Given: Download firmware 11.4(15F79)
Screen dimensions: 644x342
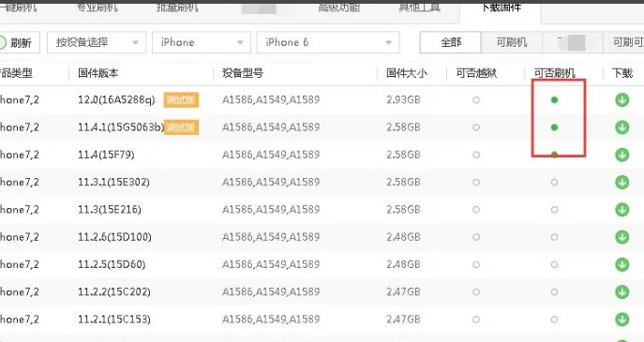Looking at the screenshot, I should pos(622,155).
